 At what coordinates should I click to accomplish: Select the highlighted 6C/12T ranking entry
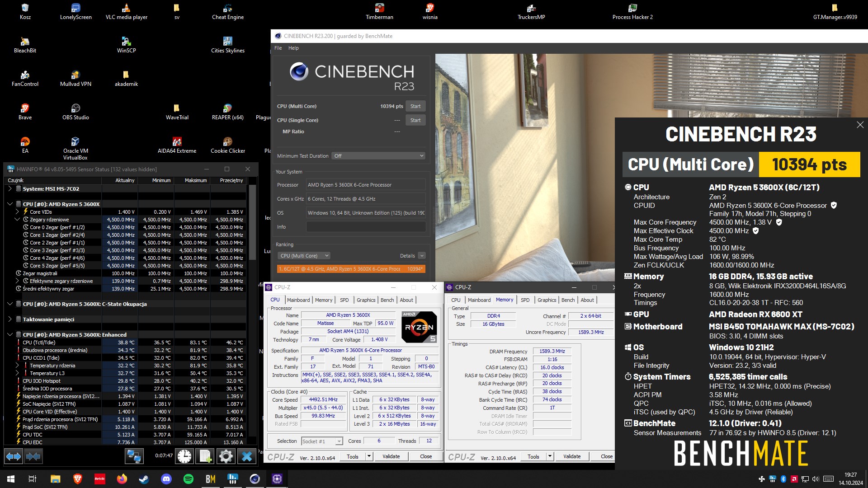tap(351, 269)
